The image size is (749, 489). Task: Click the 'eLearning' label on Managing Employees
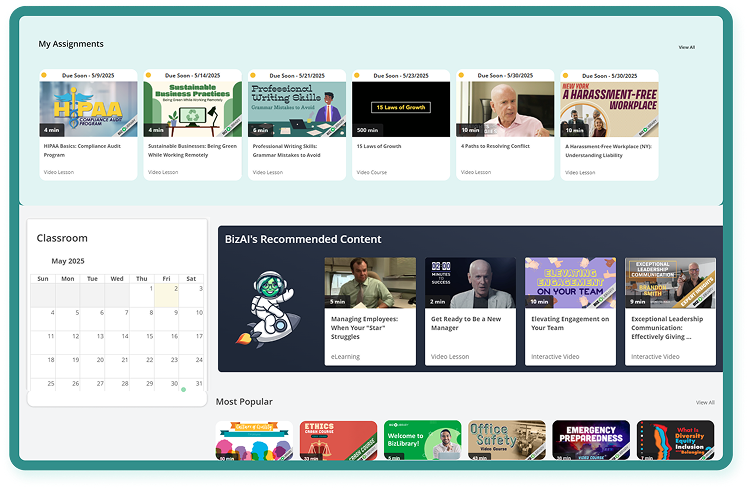(x=345, y=357)
